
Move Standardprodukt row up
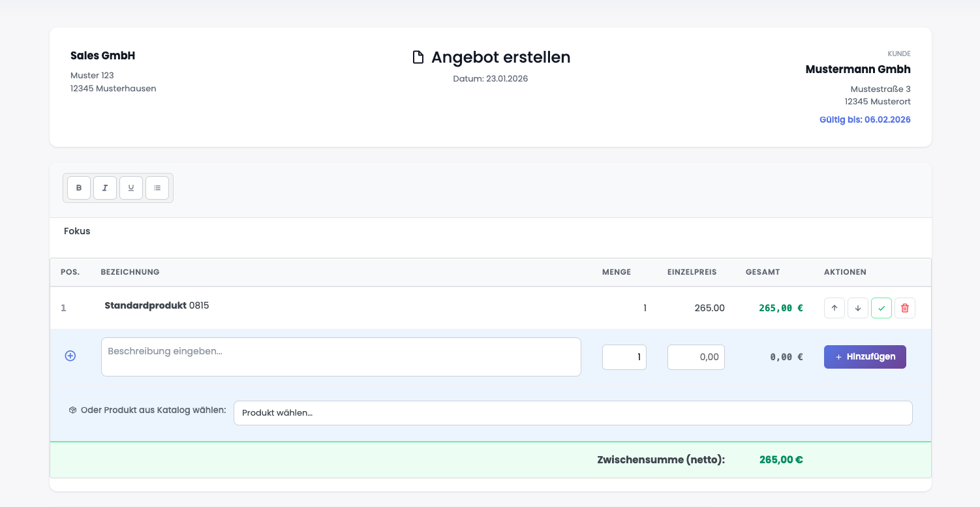pos(835,308)
